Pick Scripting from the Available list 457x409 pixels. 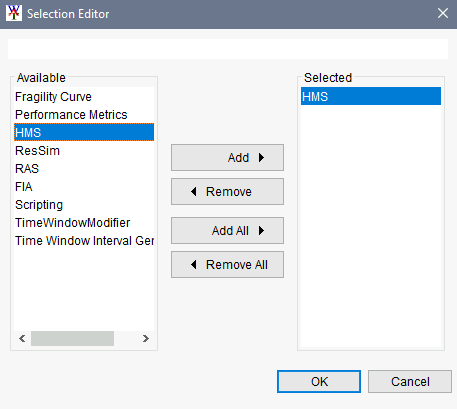click(84, 205)
